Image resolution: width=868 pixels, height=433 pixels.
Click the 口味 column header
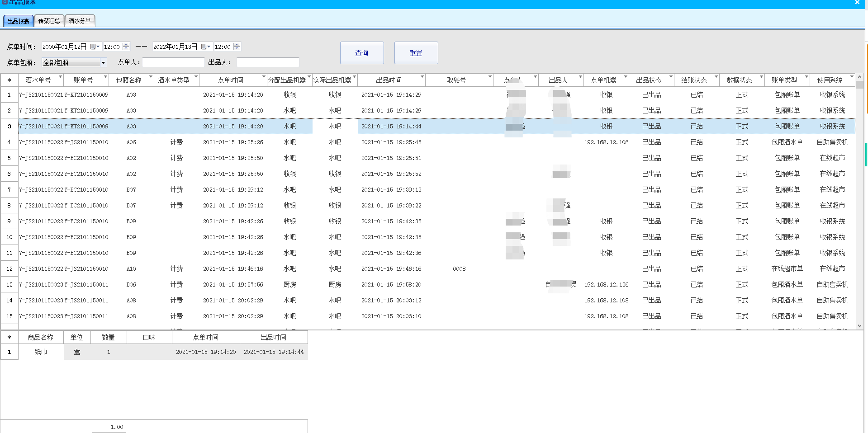tap(149, 337)
